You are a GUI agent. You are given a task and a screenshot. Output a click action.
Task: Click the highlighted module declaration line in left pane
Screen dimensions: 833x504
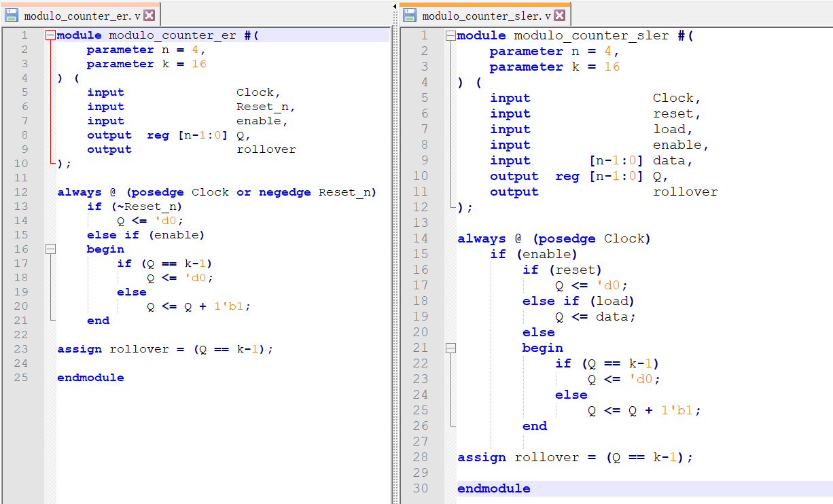tap(170, 35)
